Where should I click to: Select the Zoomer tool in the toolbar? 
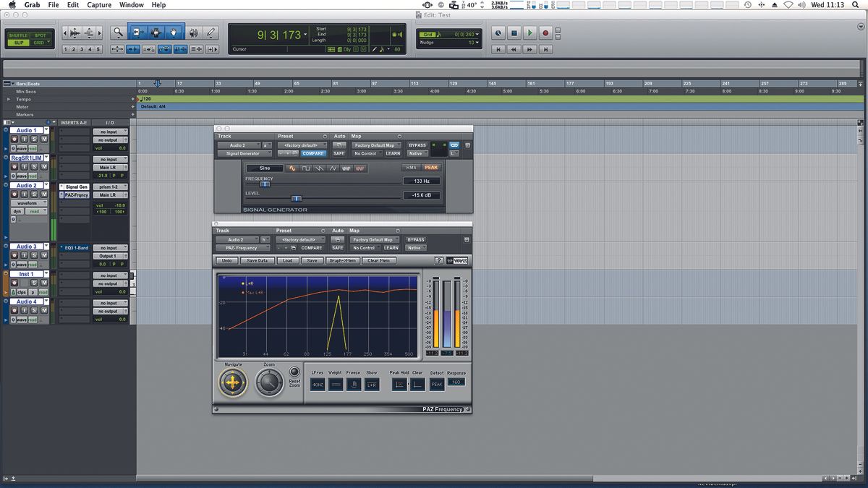pos(119,32)
